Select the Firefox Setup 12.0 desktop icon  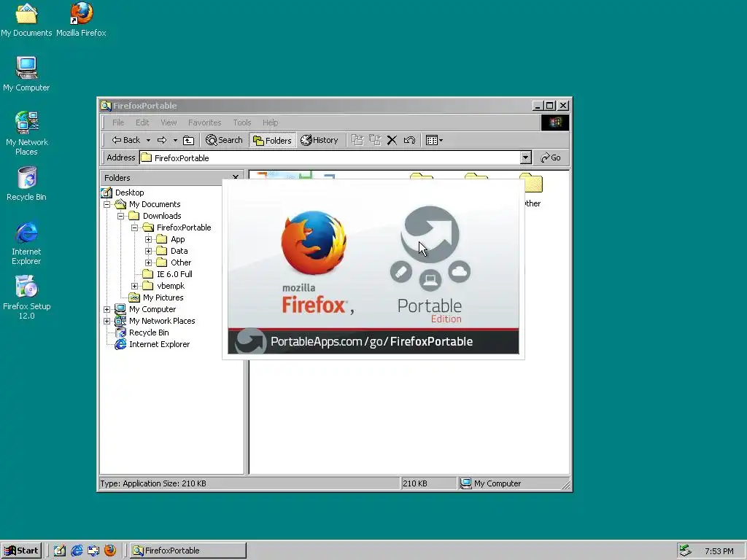(x=26, y=297)
